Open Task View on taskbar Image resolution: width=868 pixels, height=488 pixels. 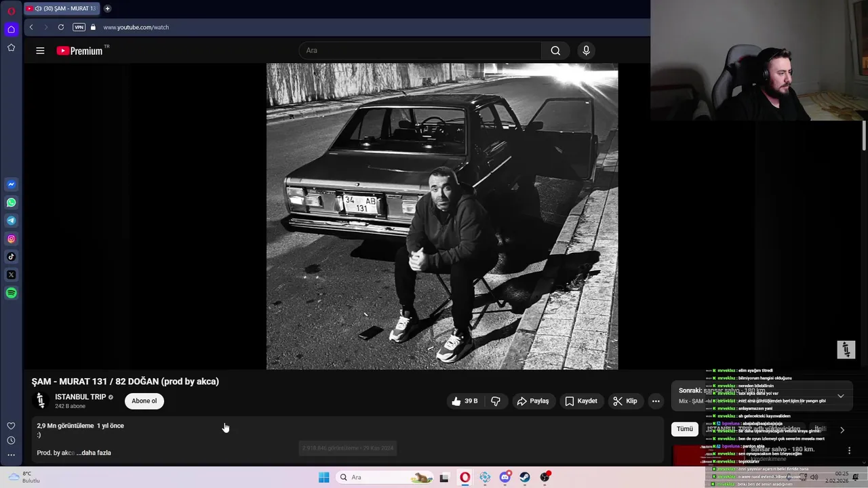coord(444,478)
